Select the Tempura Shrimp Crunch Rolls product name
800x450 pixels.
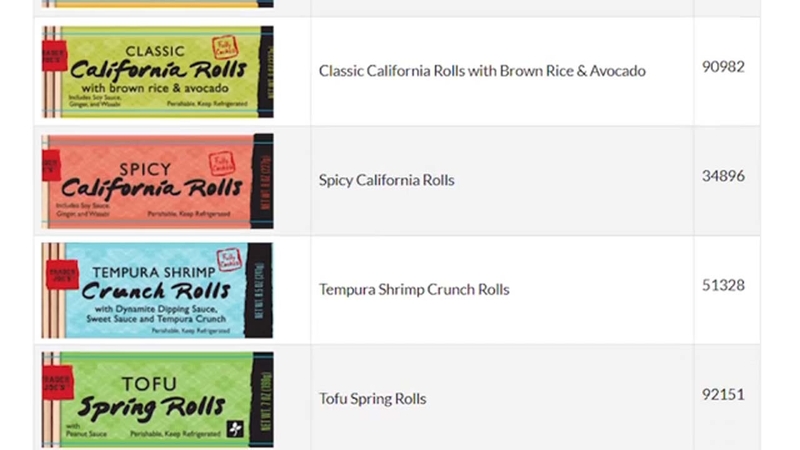[x=414, y=289]
